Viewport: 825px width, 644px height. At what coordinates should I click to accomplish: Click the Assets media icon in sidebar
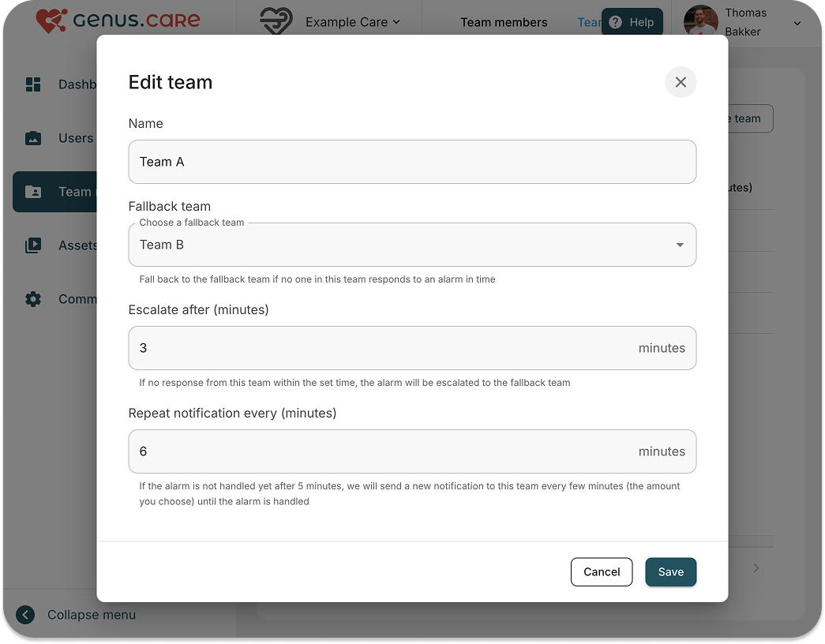click(x=33, y=245)
